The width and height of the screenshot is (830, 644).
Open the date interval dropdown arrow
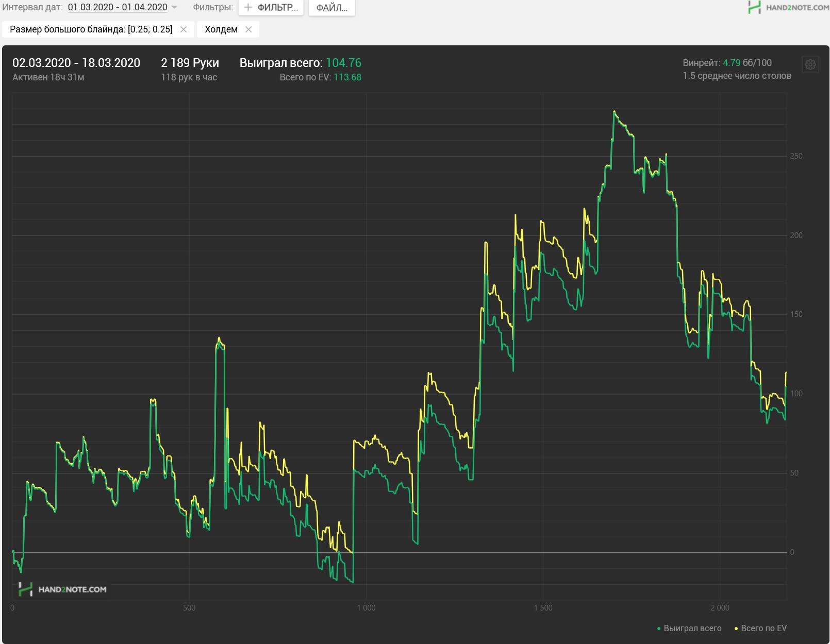pos(174,7)
